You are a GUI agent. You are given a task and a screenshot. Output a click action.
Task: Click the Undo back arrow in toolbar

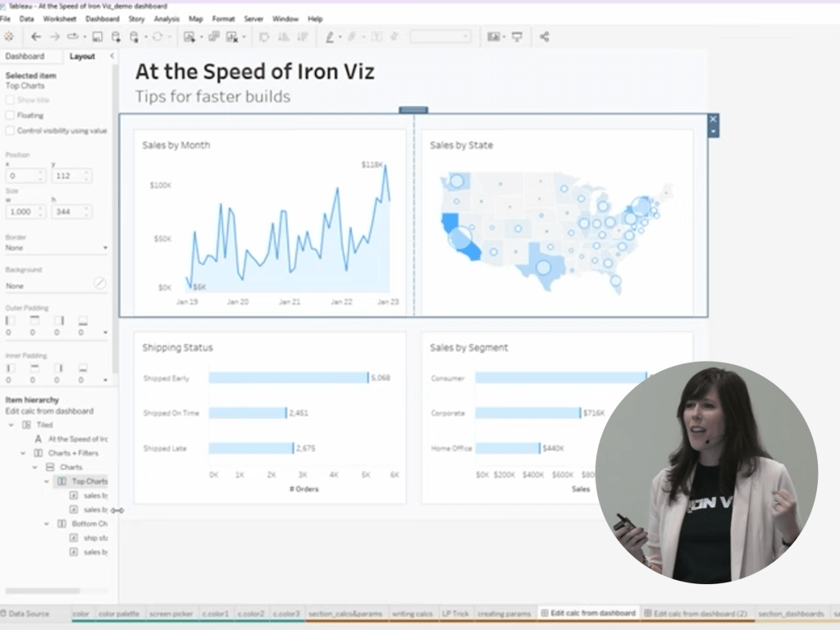click(35, 37)
